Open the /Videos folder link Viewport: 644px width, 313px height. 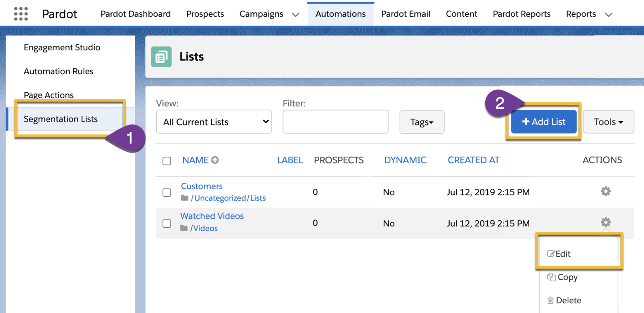204,228
